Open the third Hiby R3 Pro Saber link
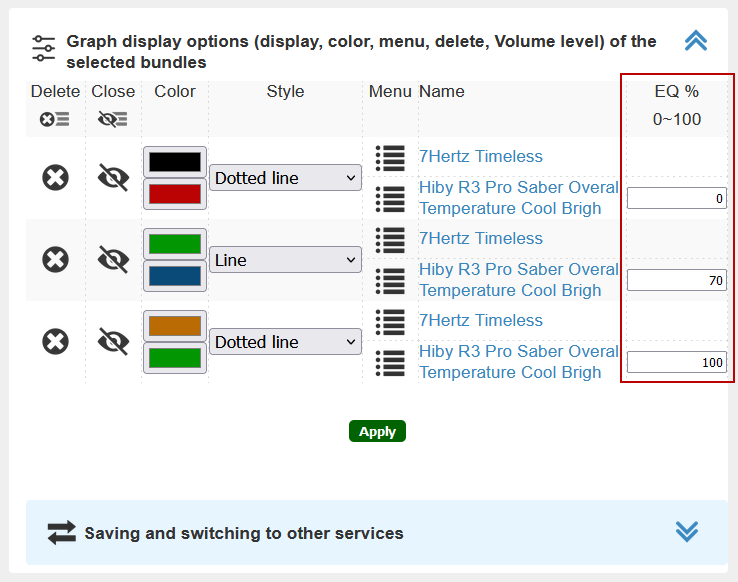The image size is (738, 582). [519, 362]
